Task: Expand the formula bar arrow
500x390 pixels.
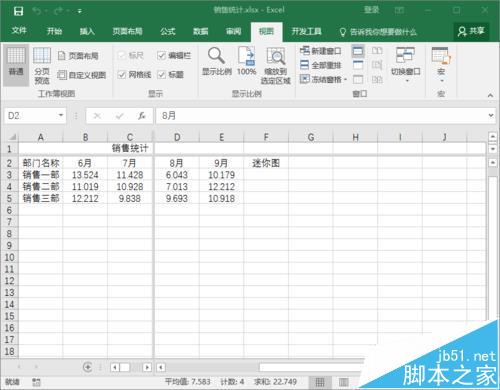Action: pos(491,115)
